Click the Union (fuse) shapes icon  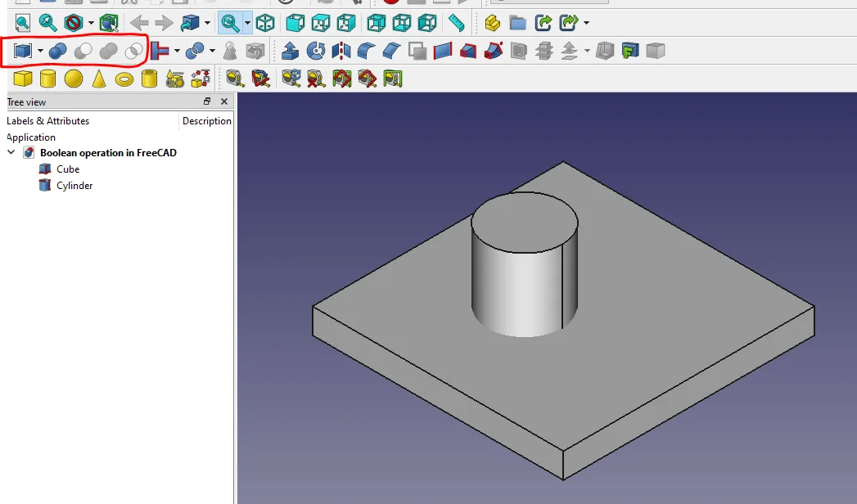(x=108, y=51)
